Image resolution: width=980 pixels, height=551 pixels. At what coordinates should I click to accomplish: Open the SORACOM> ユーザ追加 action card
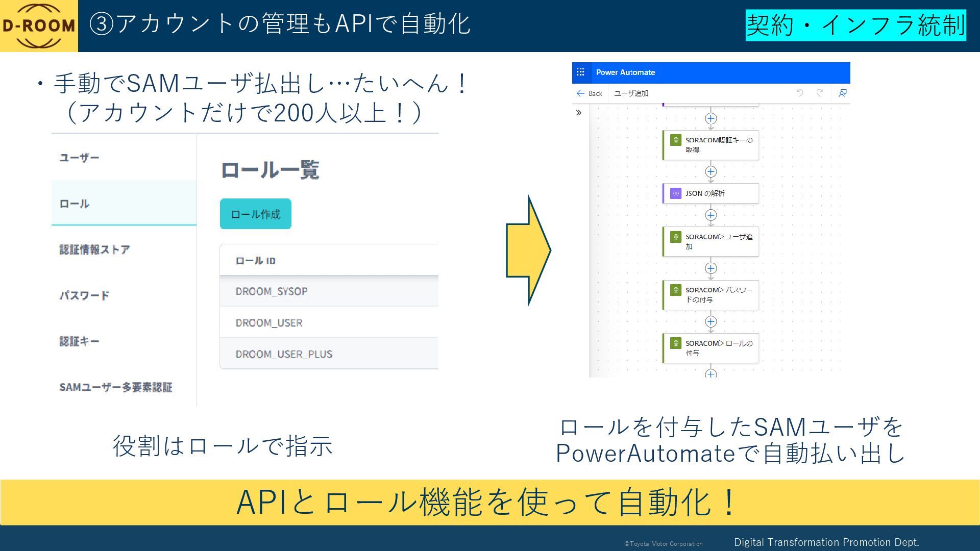click(710, 241)
